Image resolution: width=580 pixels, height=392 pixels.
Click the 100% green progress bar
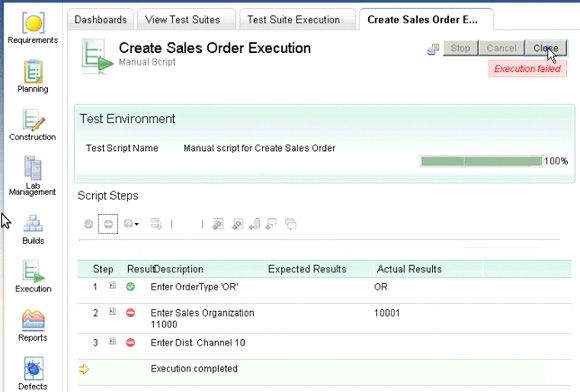tap(481, 161)
